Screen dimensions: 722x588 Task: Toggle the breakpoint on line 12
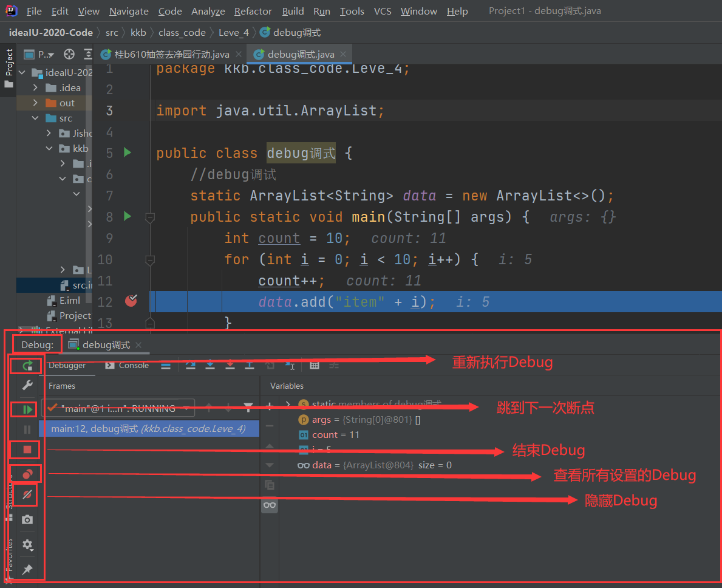[131, 301]
